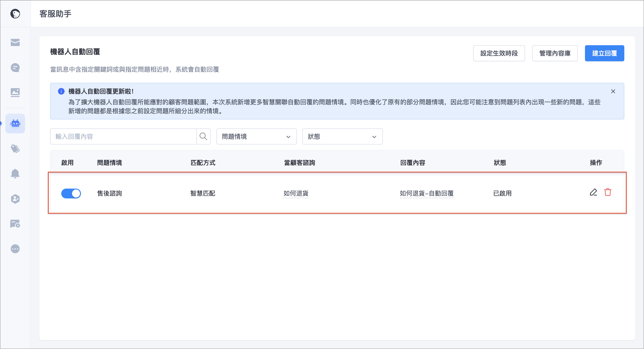Click the 已啟用 status cell
The height and width of the screenshot is (349, 644).
(502, 193)
